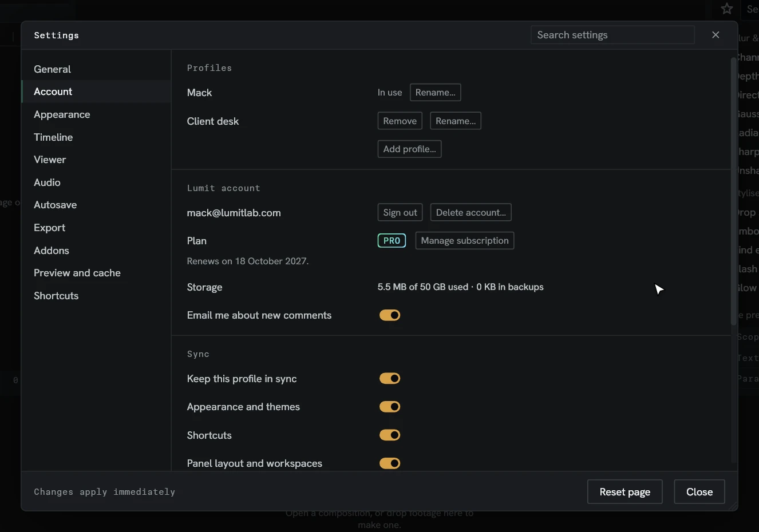Open Manage subscription

(465, 240)
